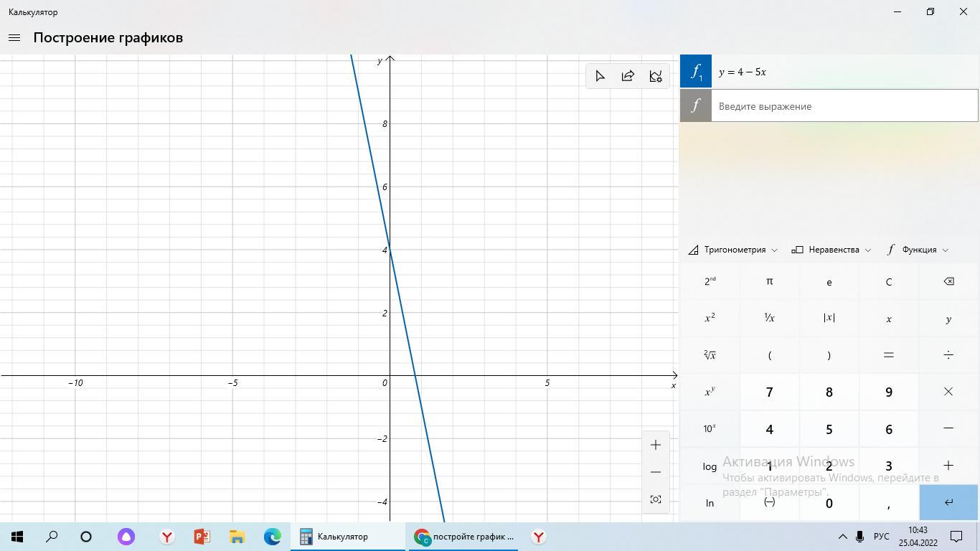Insert the x to power y operator
This screenshot has height=551, width=980.
tap(710, 392)
